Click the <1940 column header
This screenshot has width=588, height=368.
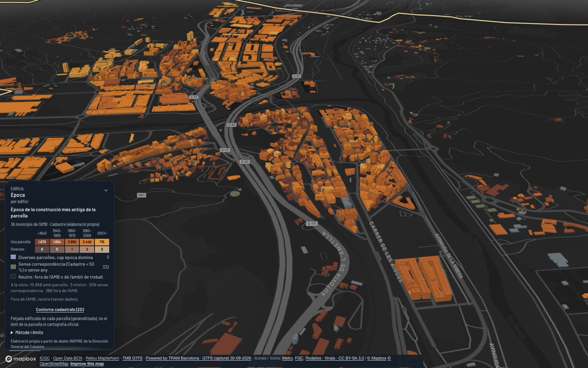[42, 233]
